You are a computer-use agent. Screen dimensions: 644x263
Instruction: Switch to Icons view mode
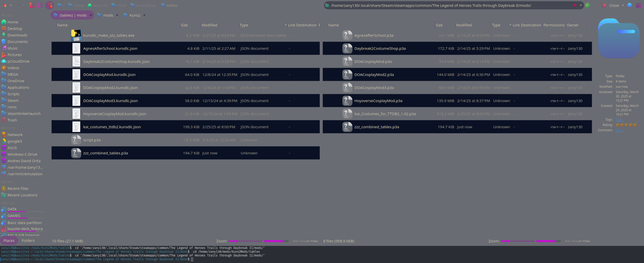click(32, 5)
